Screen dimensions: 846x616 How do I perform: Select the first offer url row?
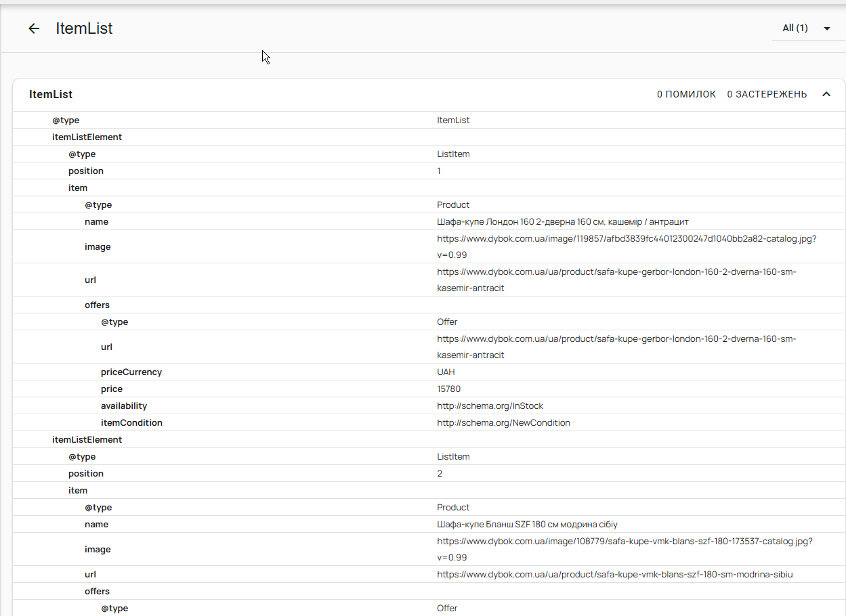click(x=429, y=347)
